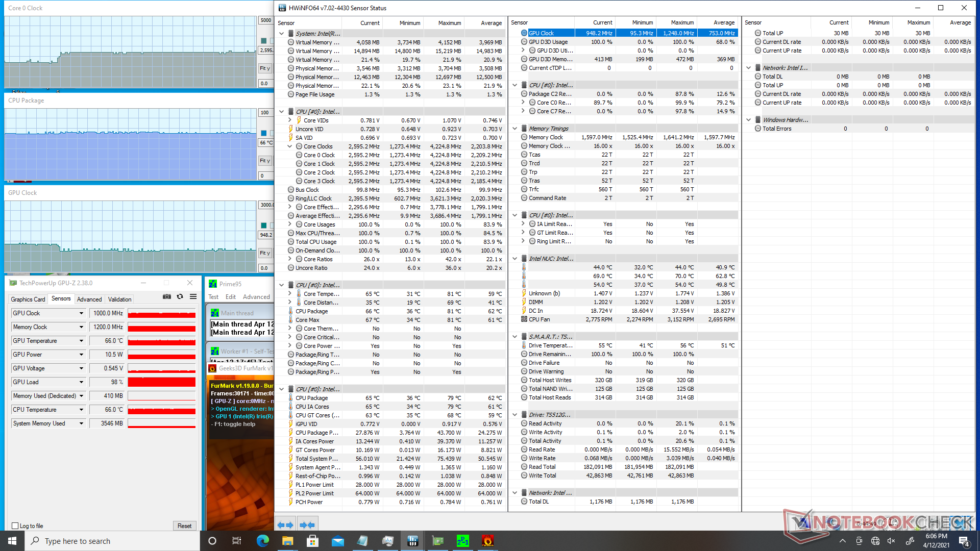The image size is (980, 551).
Task: Click the Windows Start button
Action: 12,541
